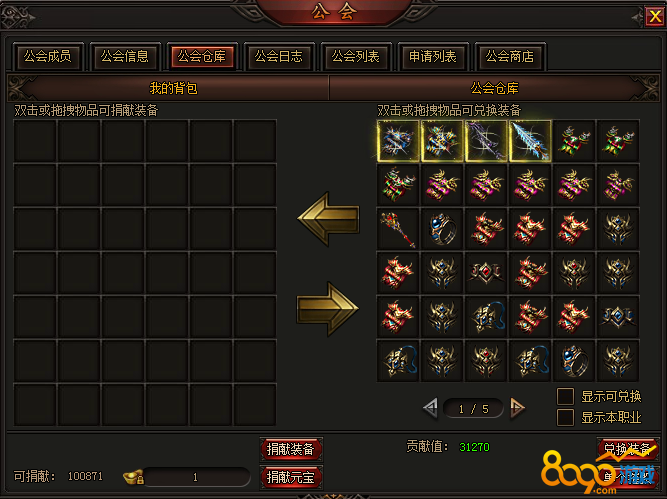Click the 捐献元宝 button
The image size is (667, 499).
point(291,477)
